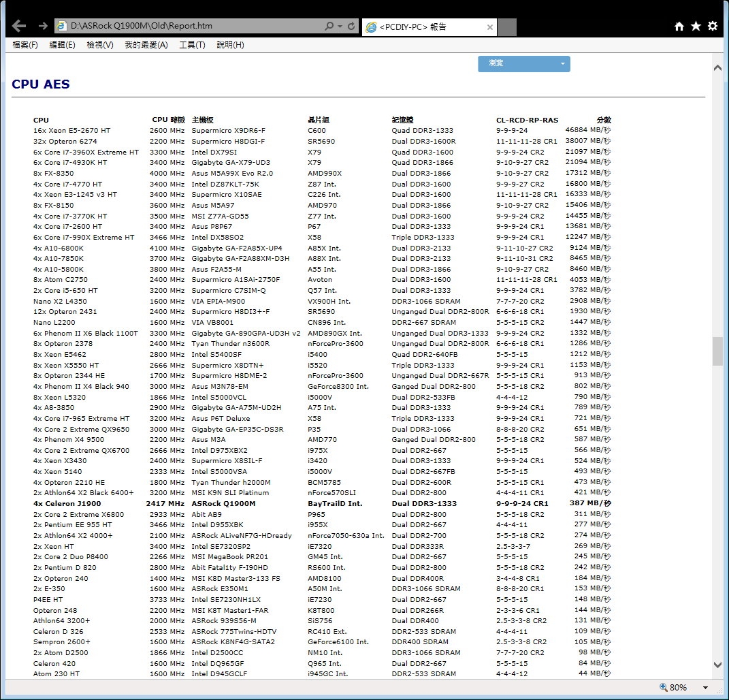Click 2x Core 2 Duo P8400 entry
This screenshot has height=700, width=729.
pos(71,557)
